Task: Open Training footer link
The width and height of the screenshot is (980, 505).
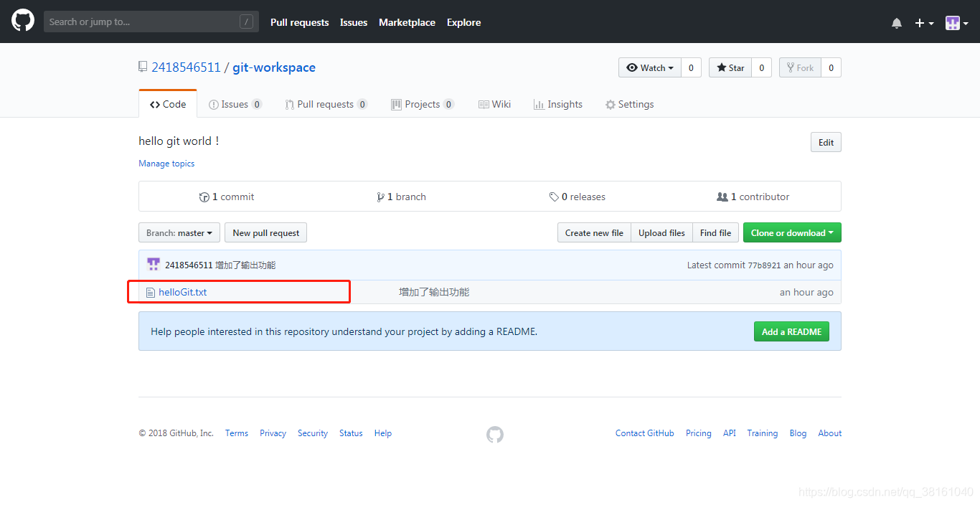Action: 763,433
